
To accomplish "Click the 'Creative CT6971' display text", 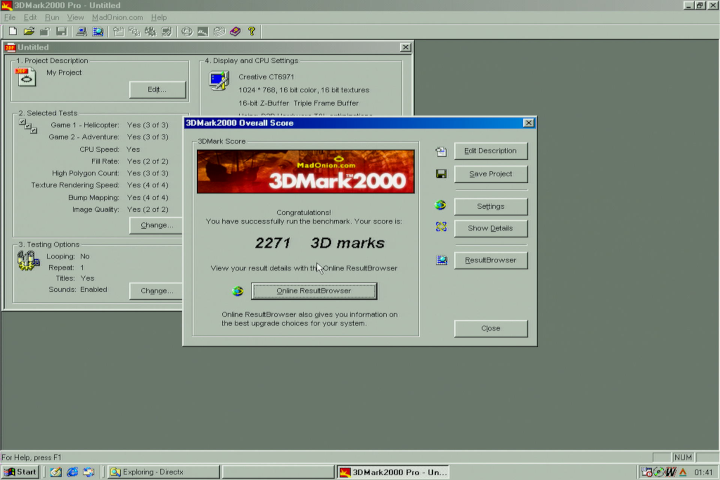I will click(266, 77).
